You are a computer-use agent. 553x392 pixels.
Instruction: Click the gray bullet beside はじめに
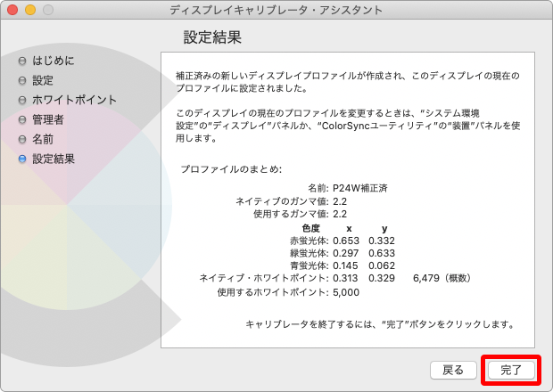pyautogui.click(x=23, y=61)
